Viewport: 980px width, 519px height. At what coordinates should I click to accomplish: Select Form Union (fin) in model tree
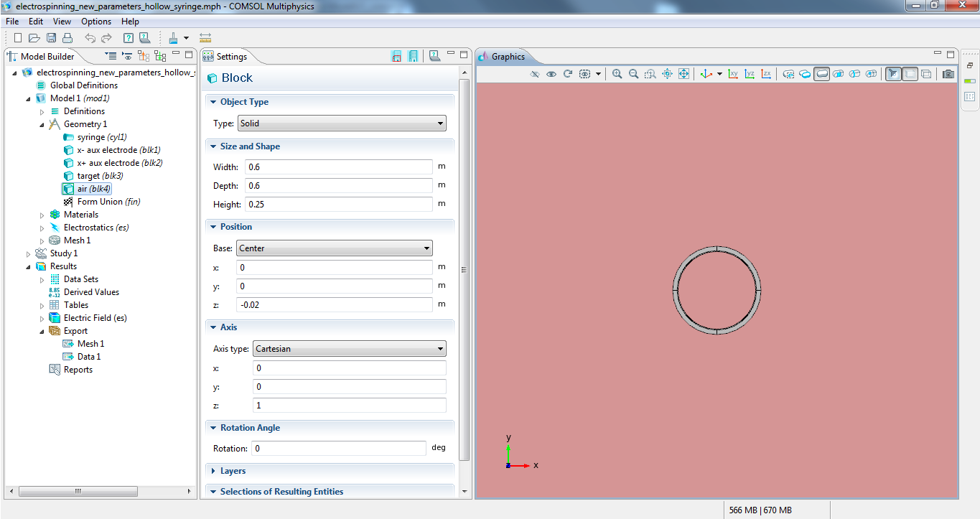pos(108,202)
